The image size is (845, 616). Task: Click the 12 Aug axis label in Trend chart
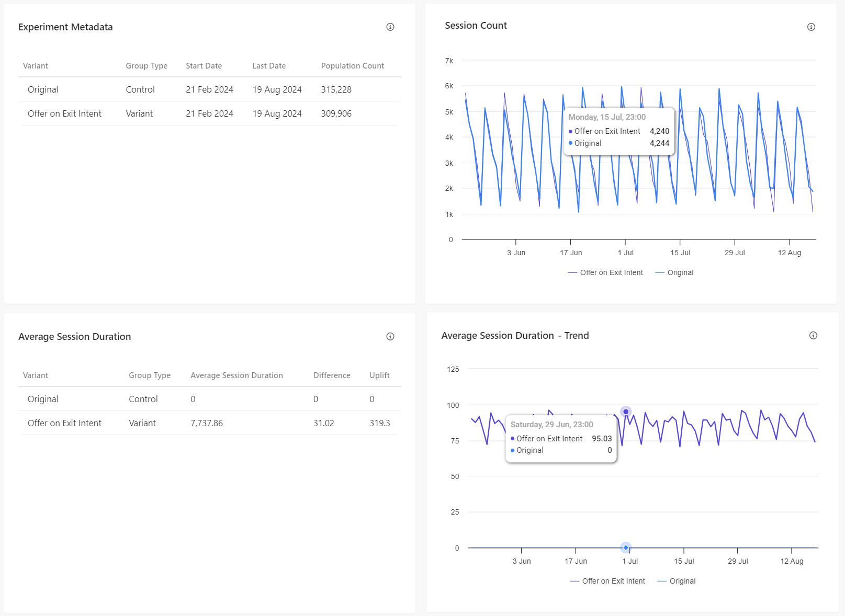(x=792, y=561)
